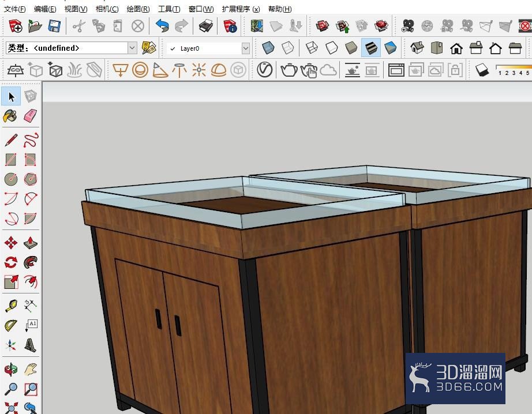
Task: Expand the Layer0 layer dropdown
Action: tap(246, 48)
